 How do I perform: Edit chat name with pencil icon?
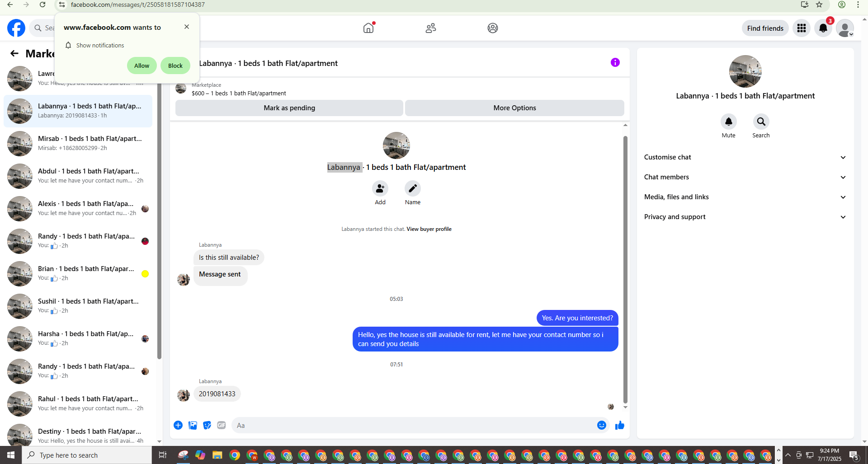pos(413,188)
